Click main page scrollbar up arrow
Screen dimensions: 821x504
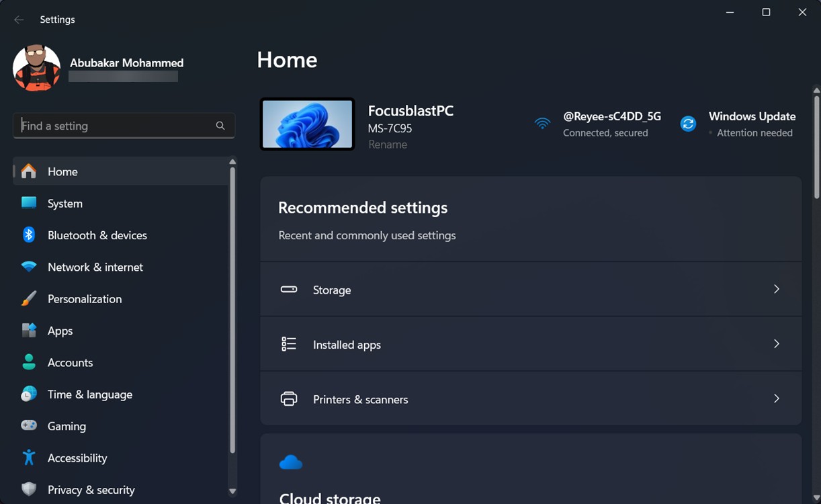pos(817,90)
